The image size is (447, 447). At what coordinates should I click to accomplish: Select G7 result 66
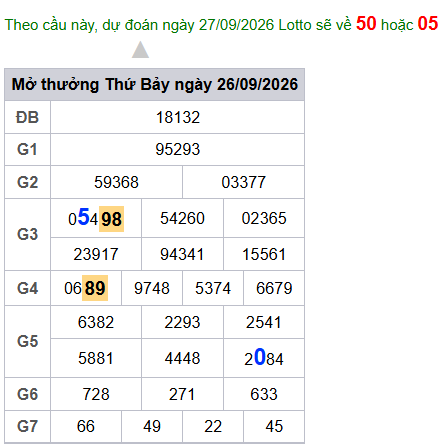point(86,426)
